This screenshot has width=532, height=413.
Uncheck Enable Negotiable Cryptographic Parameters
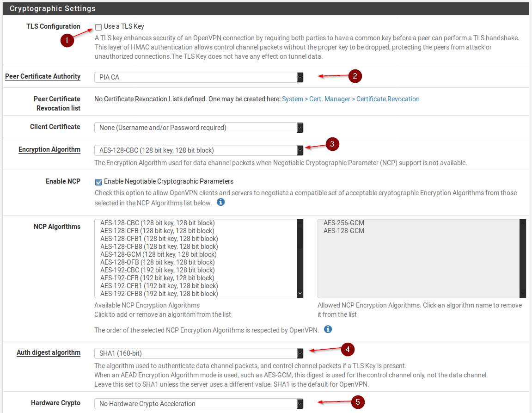pos(98,182)
